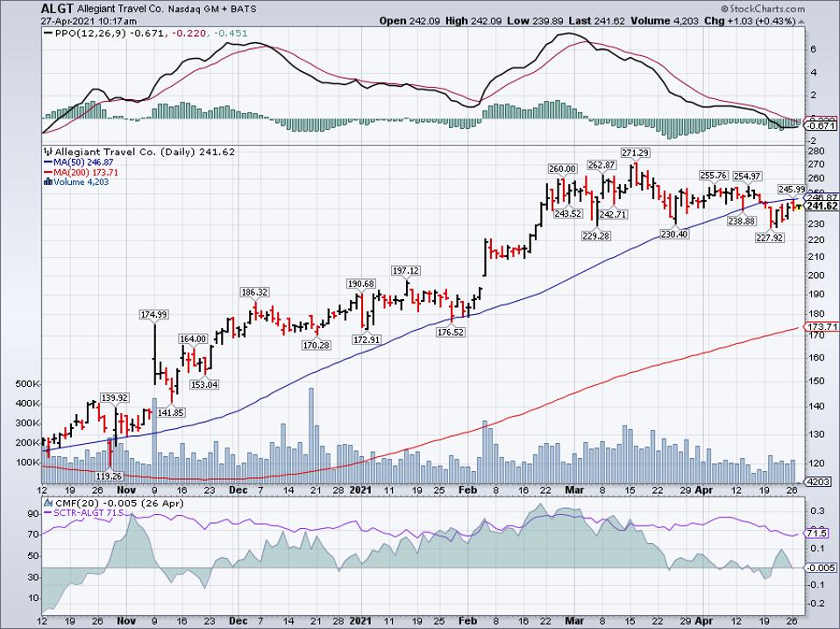Screen dimensions: 840x629
Task: Click the 27-Apr-2021 10:17am timestamp
Action: point(89,21)
